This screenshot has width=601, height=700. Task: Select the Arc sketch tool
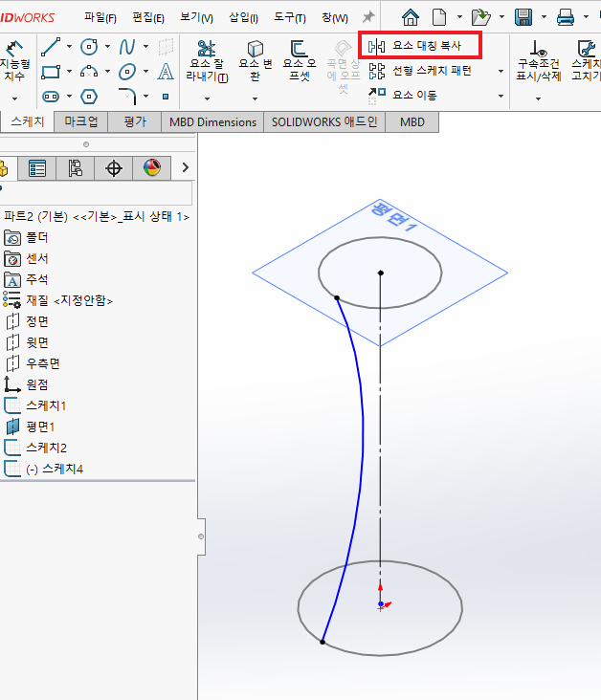(89, 72)
